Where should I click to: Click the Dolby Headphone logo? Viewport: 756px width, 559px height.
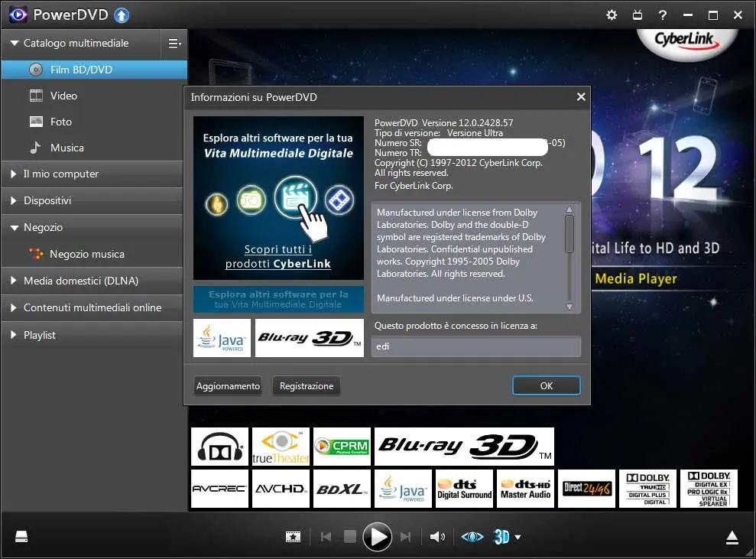pos(220,447)
